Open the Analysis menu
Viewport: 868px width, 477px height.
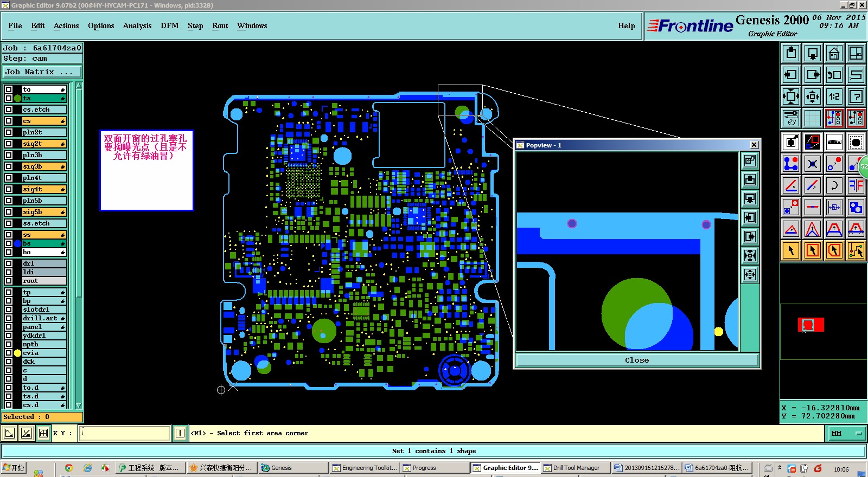(137, 25)
